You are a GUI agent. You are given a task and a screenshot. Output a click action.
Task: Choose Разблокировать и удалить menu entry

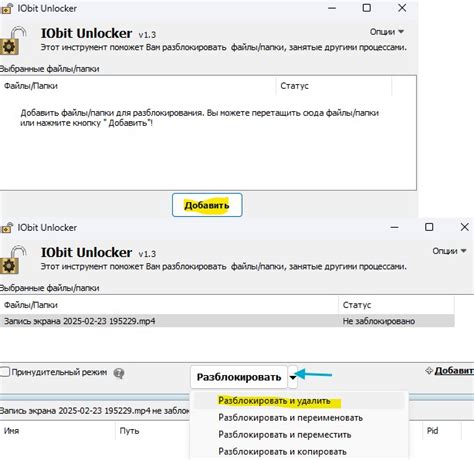tap(274, 401)
